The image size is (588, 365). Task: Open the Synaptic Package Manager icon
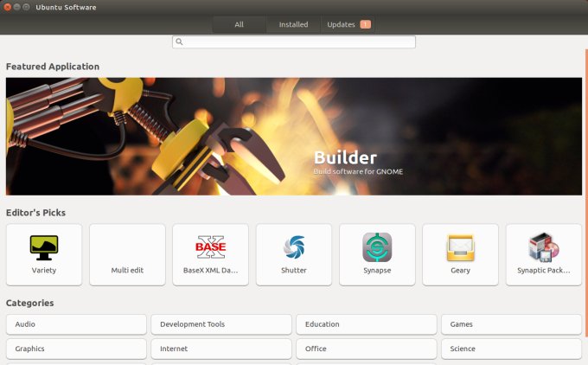pyautogui.click(x=543, y=247)
